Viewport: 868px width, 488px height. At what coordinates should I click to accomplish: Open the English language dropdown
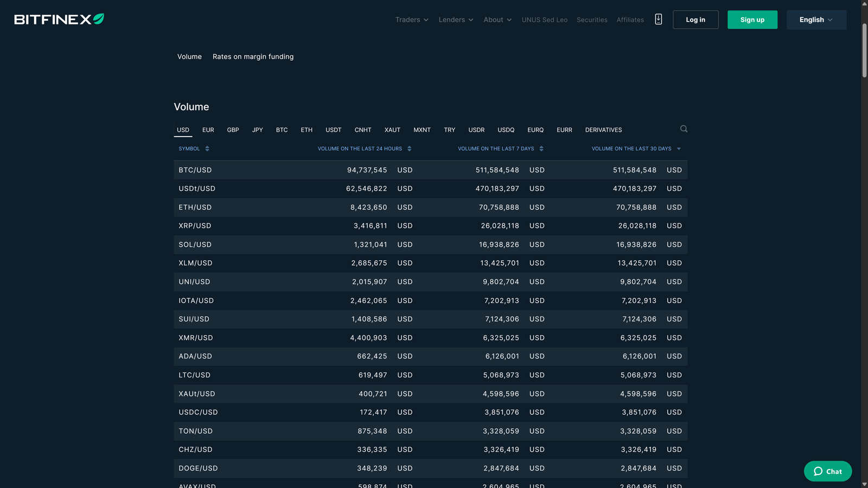tap(816, 20)
